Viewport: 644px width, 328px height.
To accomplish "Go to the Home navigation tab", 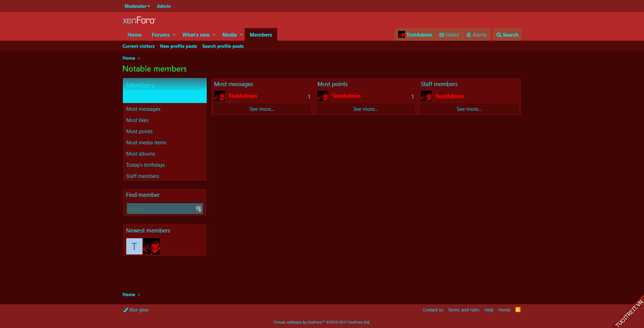I will pyautogui.click(x=134, y=35).
